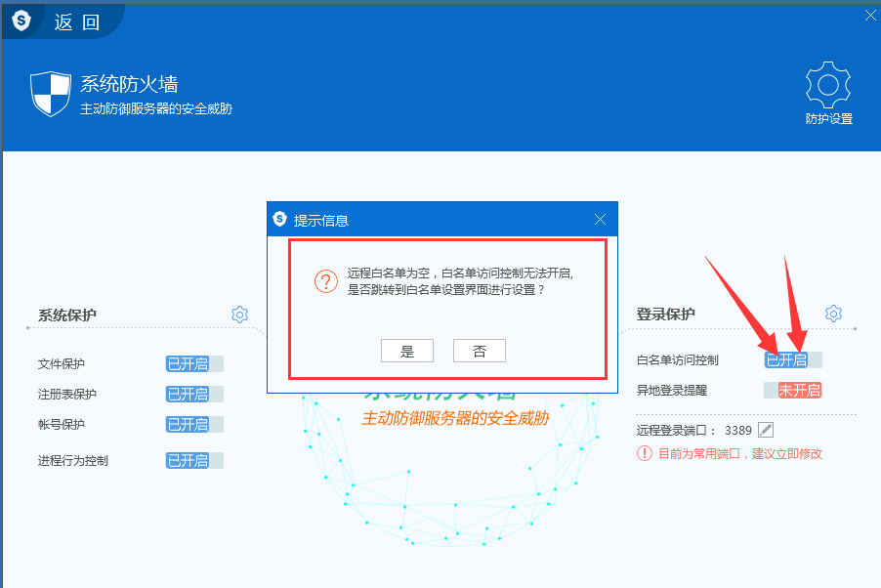Go back using the 返回 button

click(77, 21)
